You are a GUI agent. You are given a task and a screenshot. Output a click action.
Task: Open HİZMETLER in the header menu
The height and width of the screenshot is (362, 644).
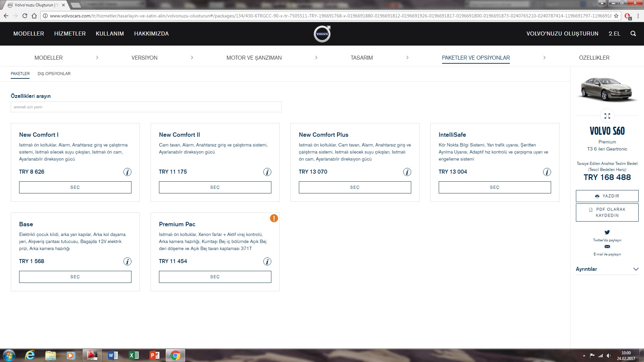pyautogui.click(x=70, y=34)
